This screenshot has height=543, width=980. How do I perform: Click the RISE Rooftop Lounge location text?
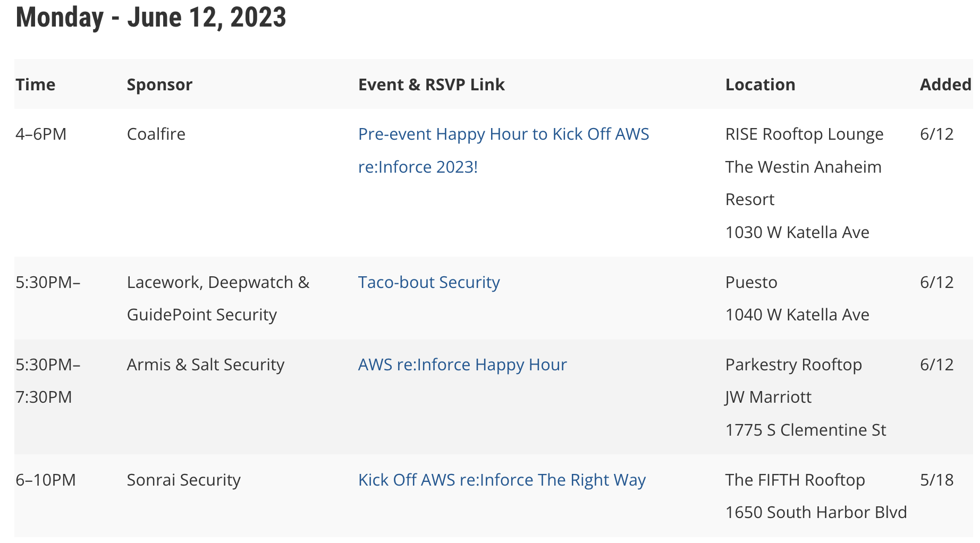coord(804,134)
